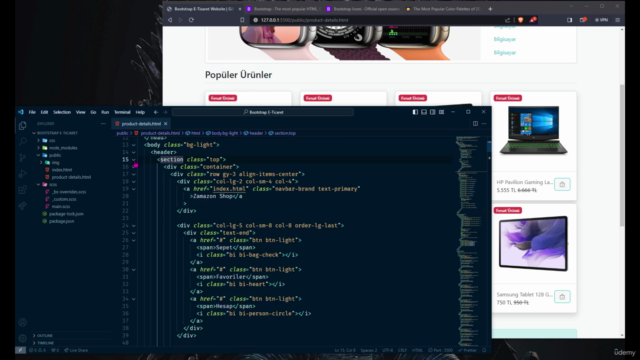The width and height of the screenshot is (640, 360).
Task: Go forward with VS Code navigation arrow
Action: tap(165, 112)
